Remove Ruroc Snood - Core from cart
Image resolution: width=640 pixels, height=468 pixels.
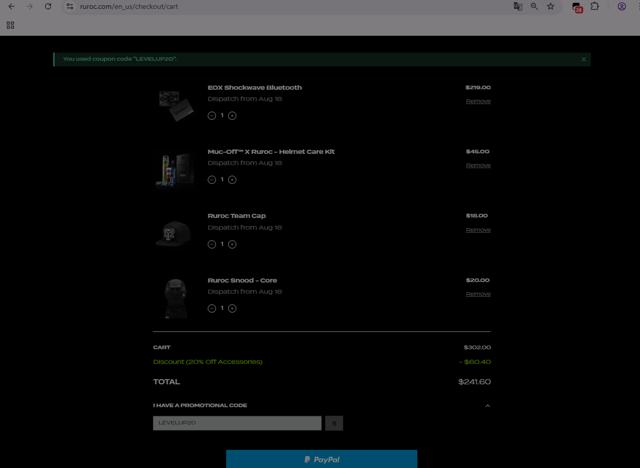tap(478, 294)
